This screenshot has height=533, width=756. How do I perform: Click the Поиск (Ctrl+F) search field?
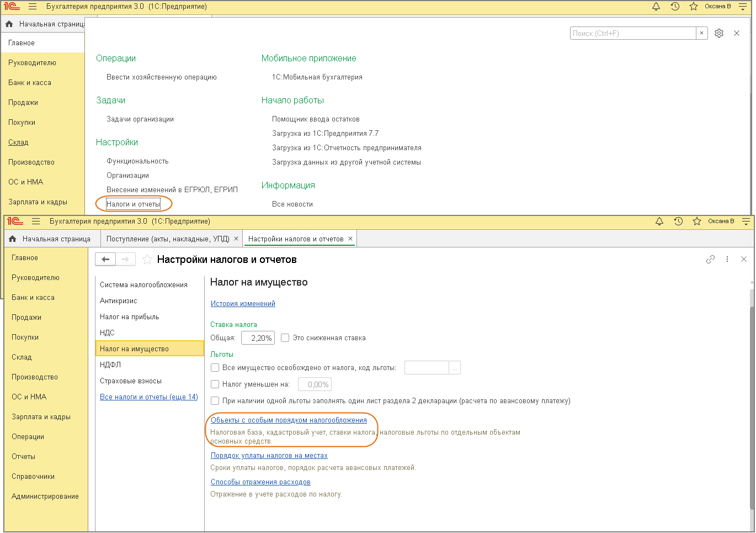pyautogui.click(x=633, y=33)
